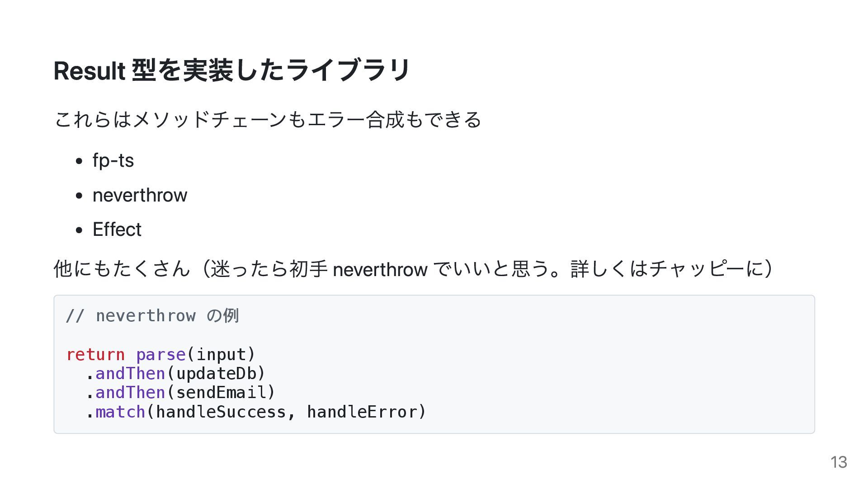Click "neverthrow" inside the parenthetical paragraph
Image resolution: width=868 pixels, height=488 pixels.
pos(380,270)
